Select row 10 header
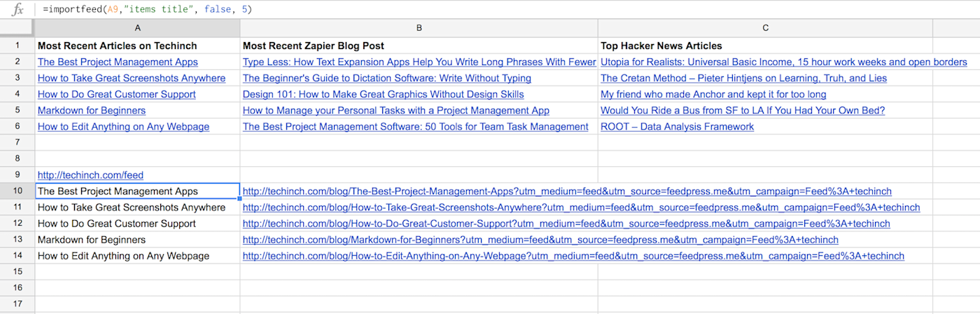The image size is (980, 314). pyautogui.click(x=17, y=191)
